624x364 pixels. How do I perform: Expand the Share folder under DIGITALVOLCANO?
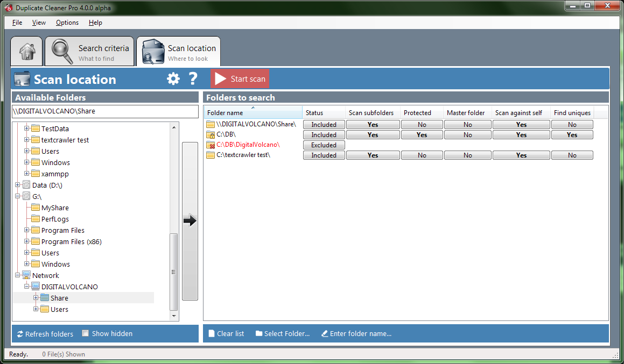coord(36,298)
